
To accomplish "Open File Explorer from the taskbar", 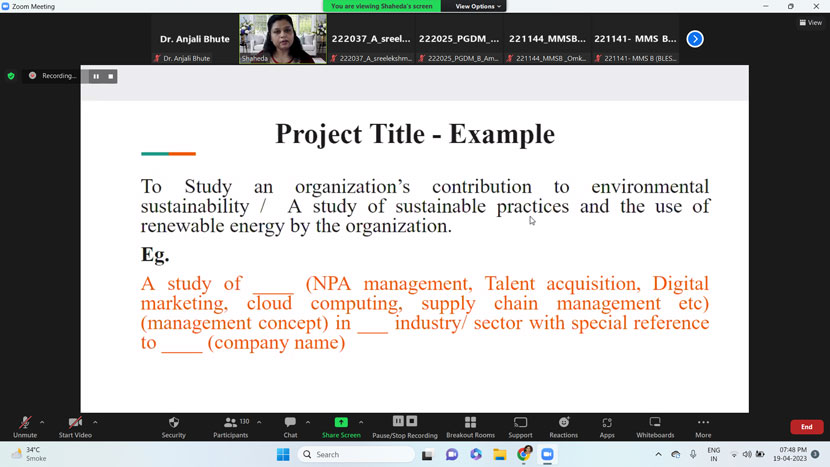I will point(500,454).
